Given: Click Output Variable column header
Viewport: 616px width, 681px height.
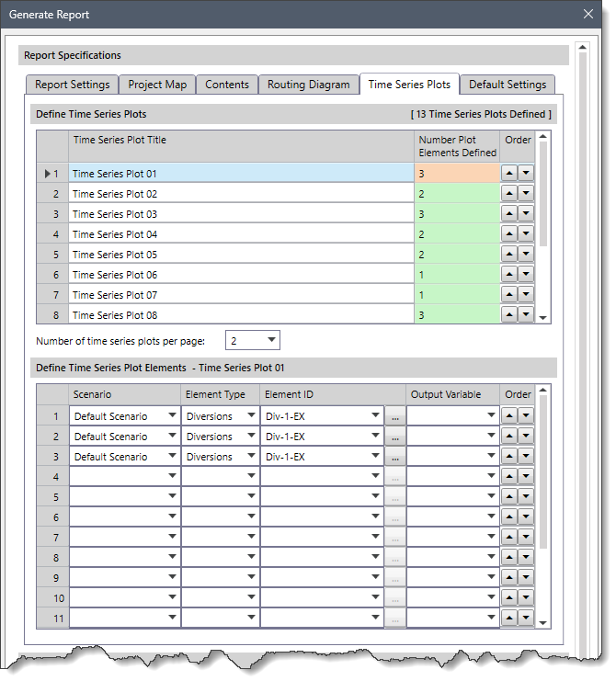Looking at the screenshot, I should coord(452,394).
